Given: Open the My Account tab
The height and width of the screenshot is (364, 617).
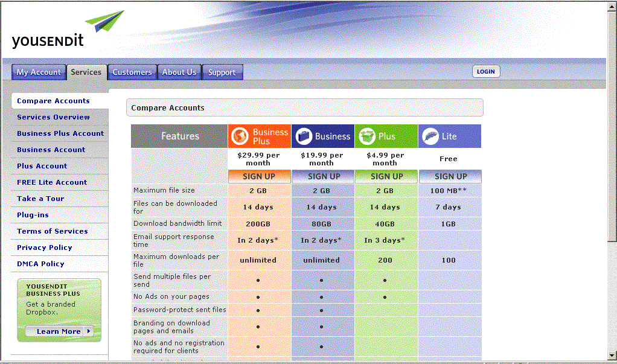Looking at the screenshot, I should pos(39,72).
